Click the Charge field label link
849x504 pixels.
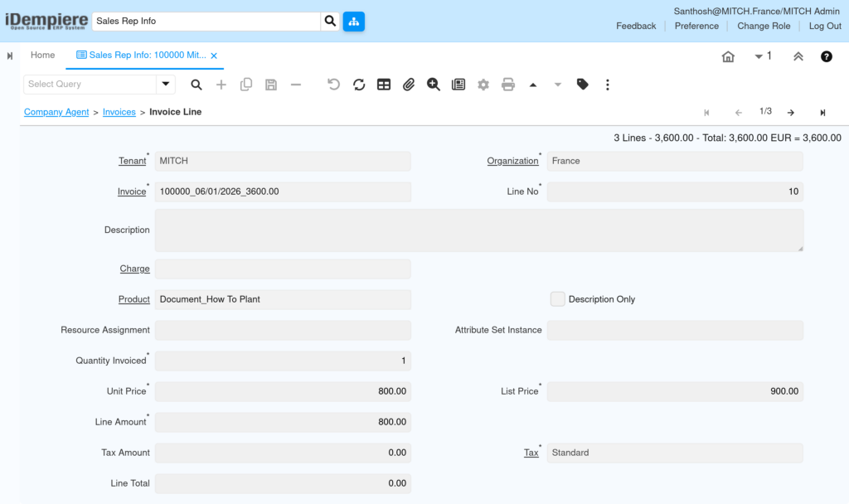pyautogui.click(x=134, y=269)
